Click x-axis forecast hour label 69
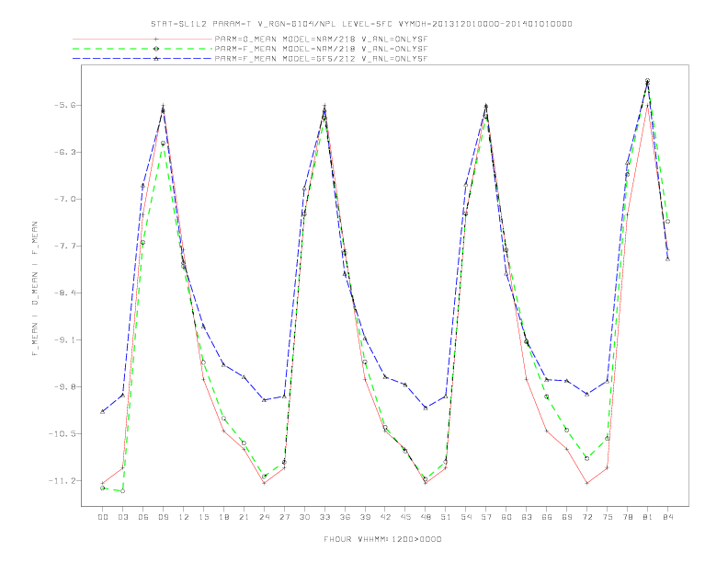Image resolution: width=728 pixels, height=563 pixels. (567, 517)
